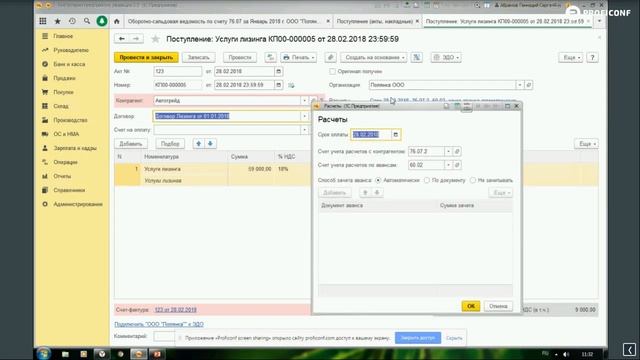Image resolution: width=640 pixels, height=360 pixels.
Task: Open the search magnifier in top bar
Action: (x=87, y=21)
